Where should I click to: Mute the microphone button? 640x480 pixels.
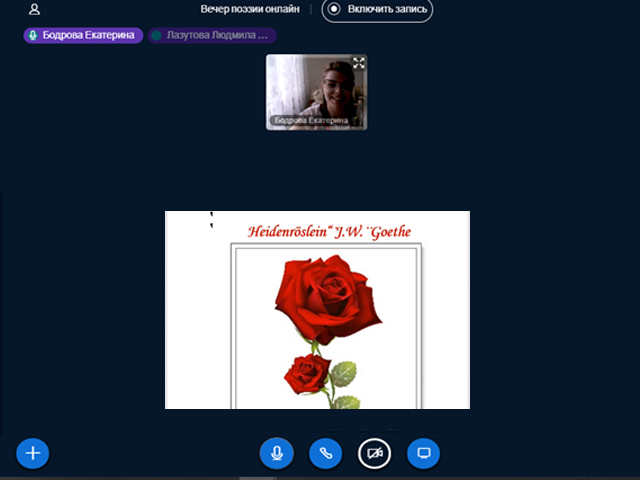tap(276, 453)
